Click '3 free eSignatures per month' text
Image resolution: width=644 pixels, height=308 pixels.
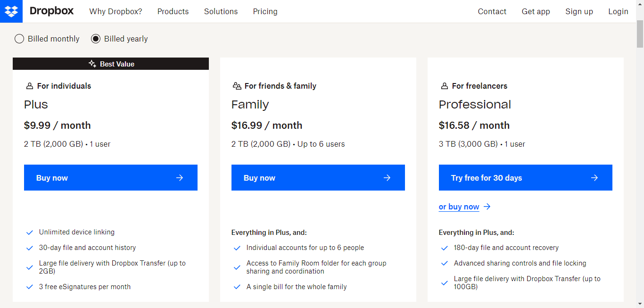point(85,287)
